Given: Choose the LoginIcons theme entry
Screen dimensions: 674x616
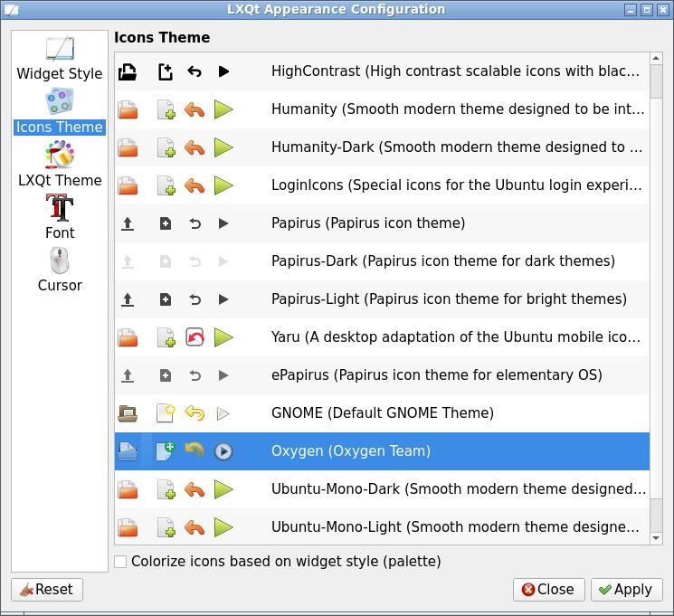Looking at the screenshot, I should (x=457, y=185).
